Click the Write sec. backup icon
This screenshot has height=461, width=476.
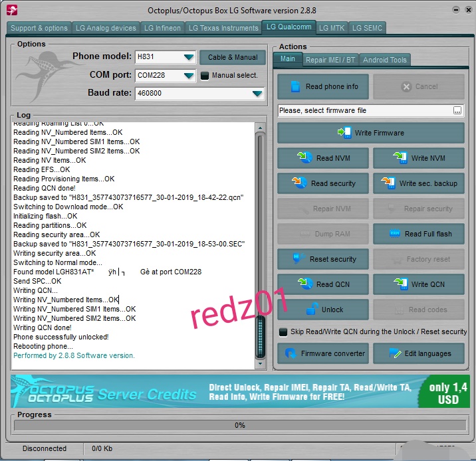(388, 183)
